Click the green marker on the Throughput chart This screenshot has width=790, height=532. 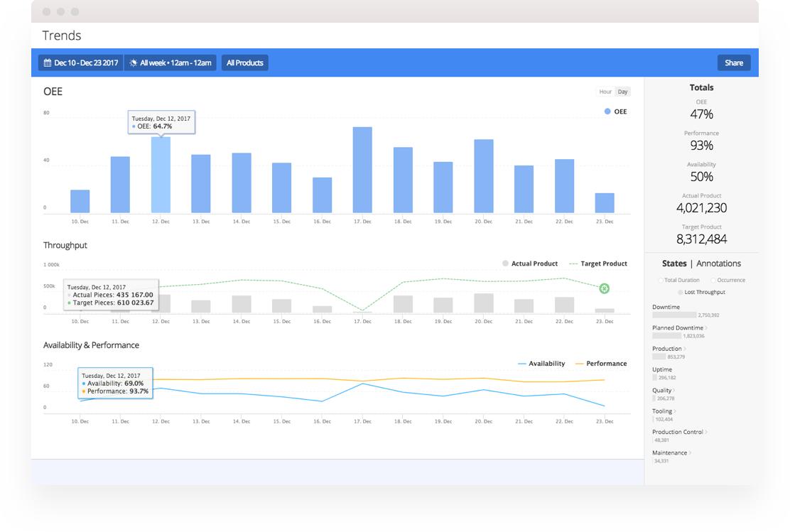pos(604,288)
